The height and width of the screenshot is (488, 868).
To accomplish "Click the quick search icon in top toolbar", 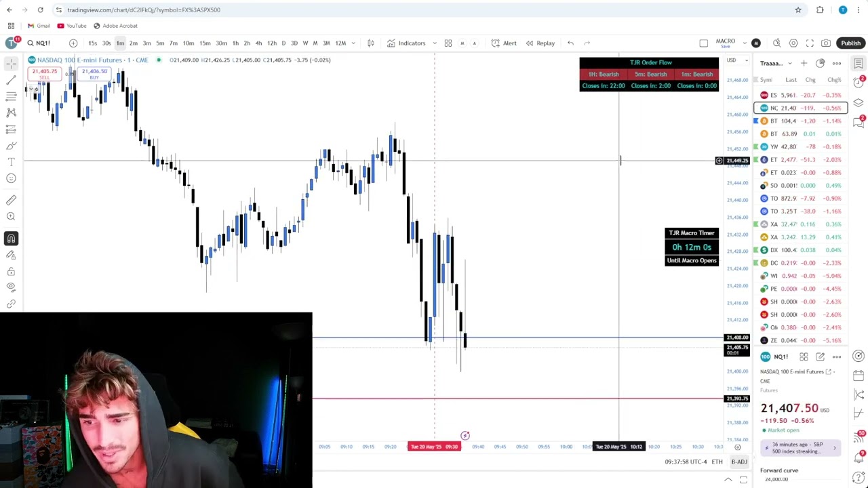I will tap(776, 43).
